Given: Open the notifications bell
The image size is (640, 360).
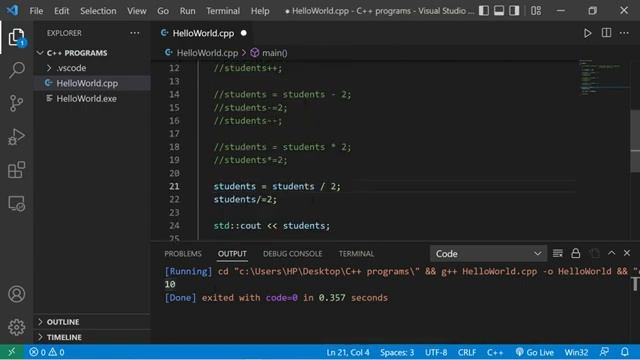Looking at the screenshot, I should 624,352.
